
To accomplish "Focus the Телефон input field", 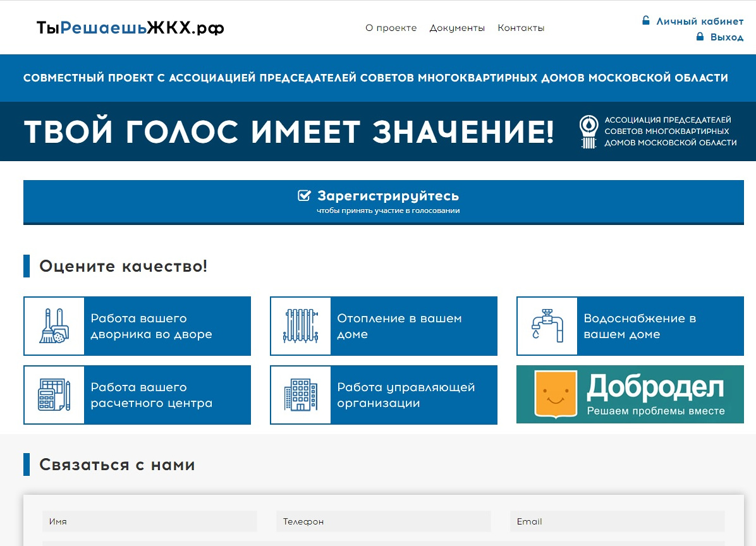I will pyautogui.click(x=383, y=521).
